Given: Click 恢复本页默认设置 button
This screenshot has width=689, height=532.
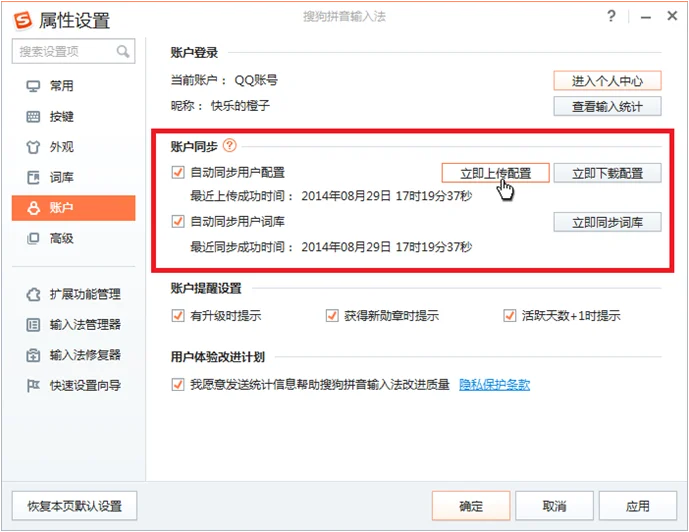Looking at the screenshot, I should coord(74,506).
